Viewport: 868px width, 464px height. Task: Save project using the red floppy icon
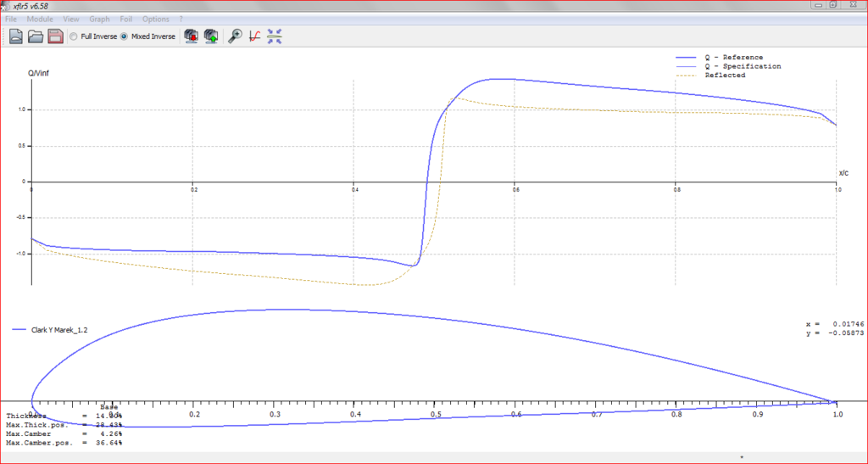56,36
